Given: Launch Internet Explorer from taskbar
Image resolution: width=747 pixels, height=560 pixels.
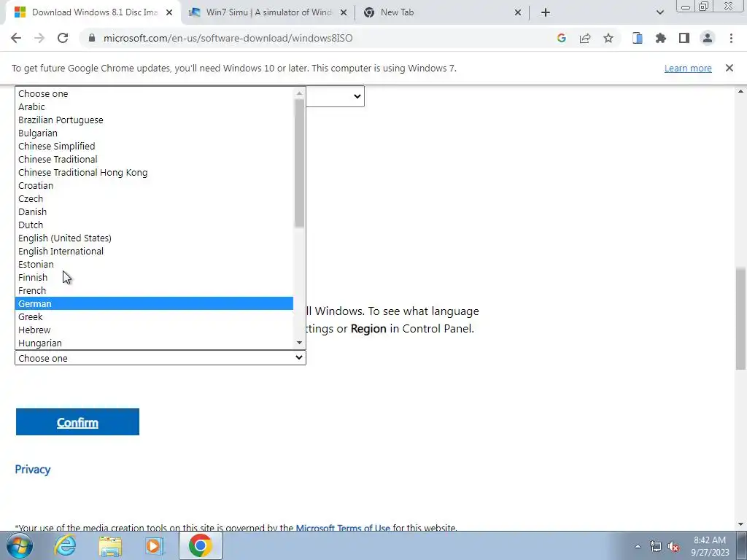Looking at the screenshot, I should coord(65,545).
